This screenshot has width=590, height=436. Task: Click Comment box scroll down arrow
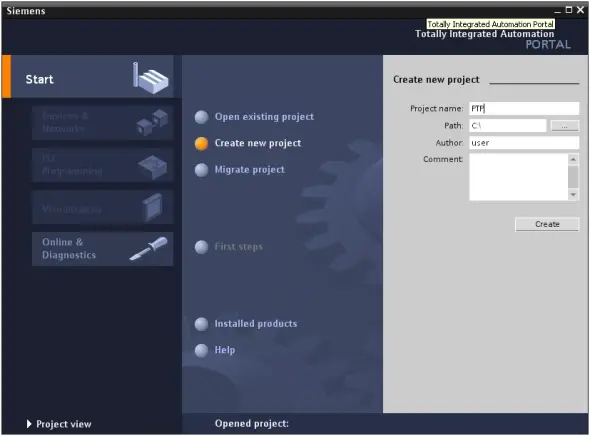(x=573, y=194)
